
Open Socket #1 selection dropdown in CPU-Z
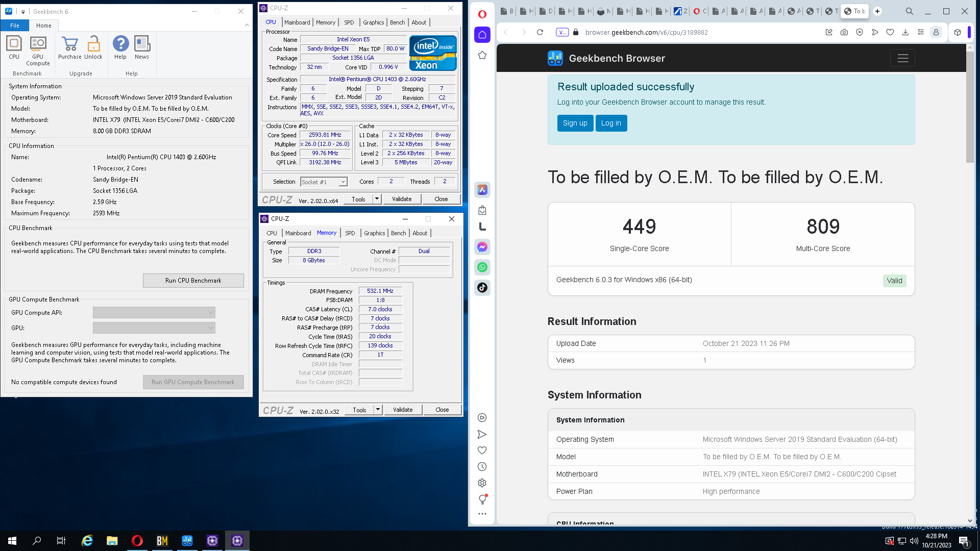tap(324, 182)
